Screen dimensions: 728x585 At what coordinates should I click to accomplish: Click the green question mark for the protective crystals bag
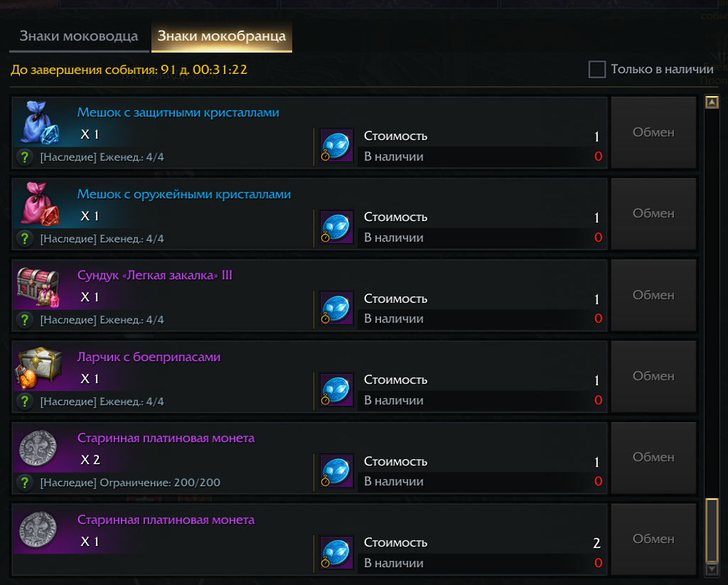point(25,157)
